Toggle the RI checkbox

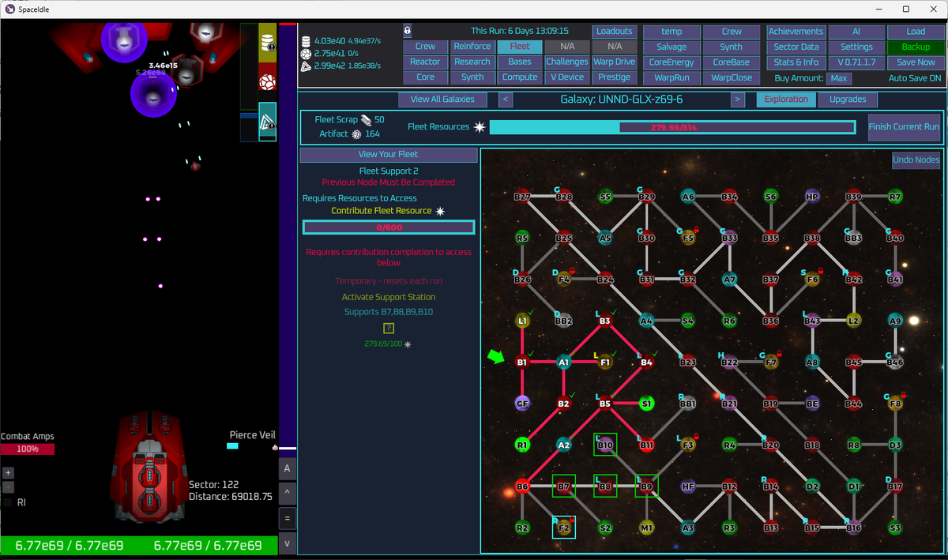(x=8, y=502)
